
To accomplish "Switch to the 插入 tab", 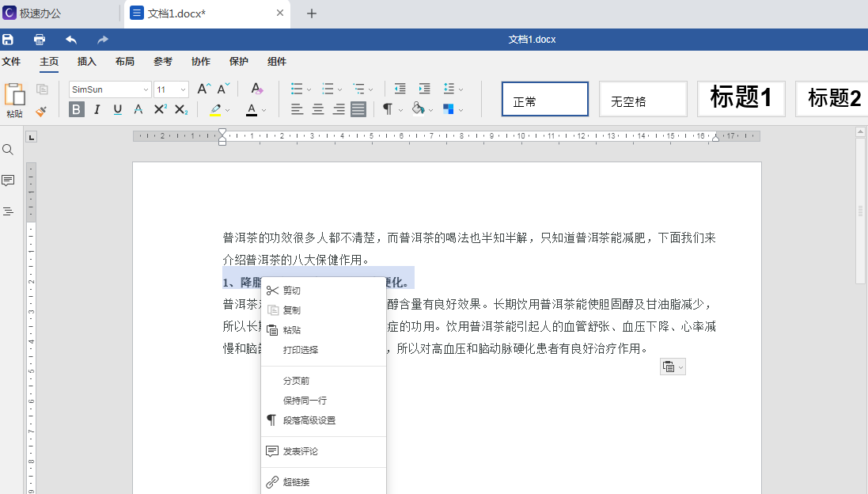I will point(87,62).
